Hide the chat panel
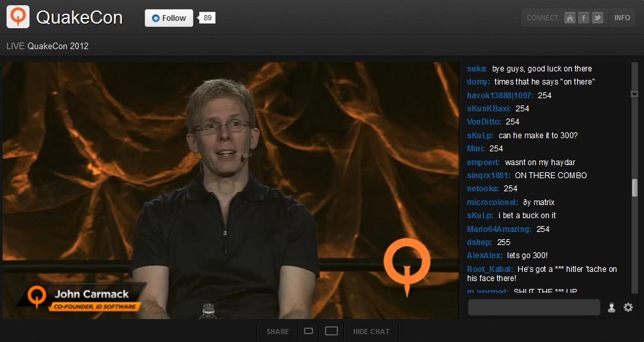This screenshot has height=342, width=644. click(x=371, y=332)
